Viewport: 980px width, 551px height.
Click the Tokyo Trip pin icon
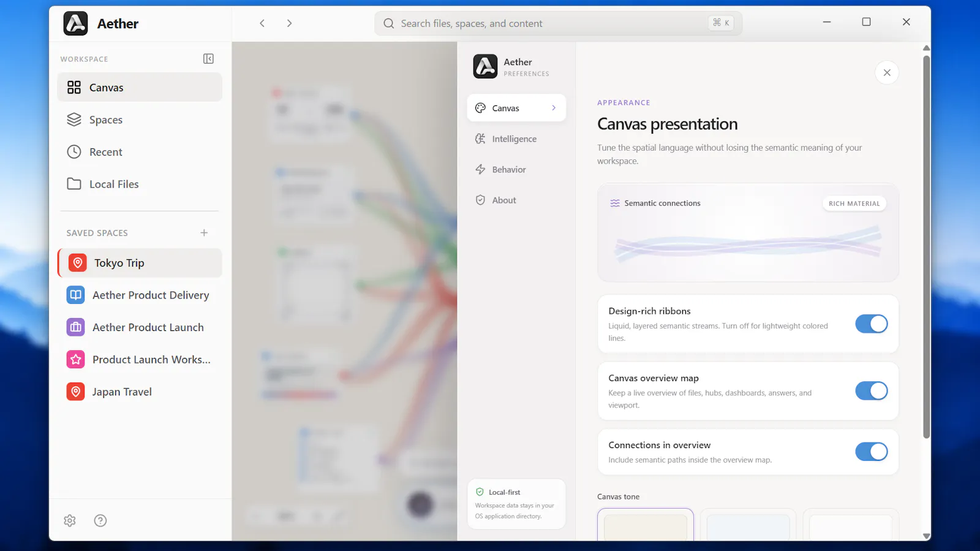click(x=77, y=263)
